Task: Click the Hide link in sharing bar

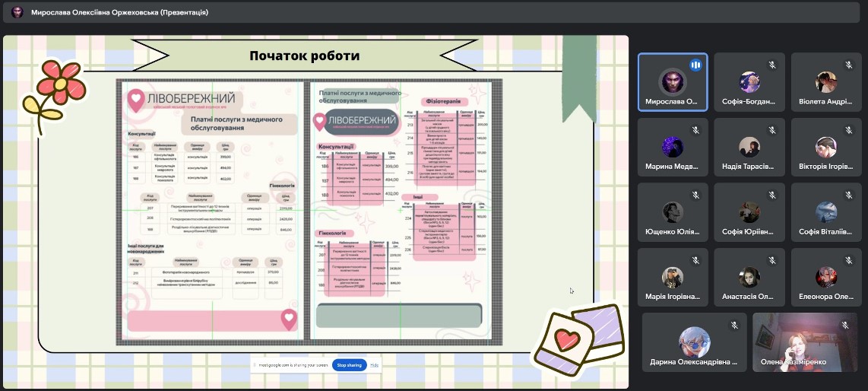Action: pyautogui.click(x=375, y=365)
